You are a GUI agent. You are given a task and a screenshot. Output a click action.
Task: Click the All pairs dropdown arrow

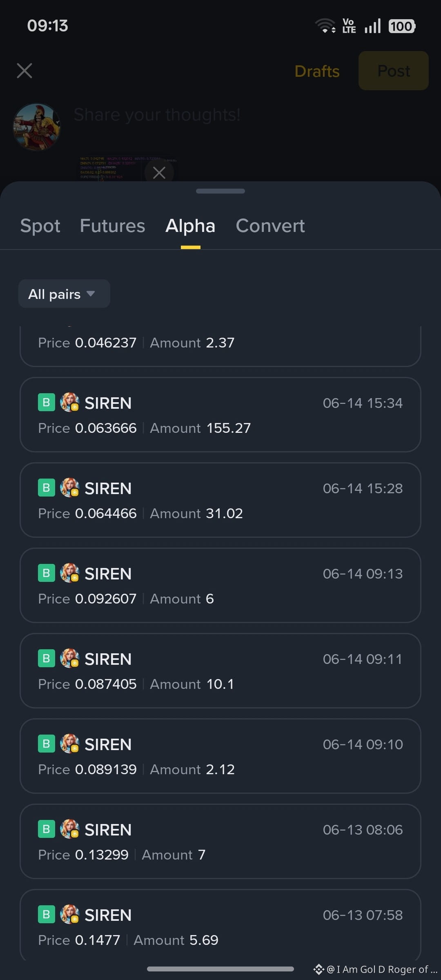[x=91, y=294]
